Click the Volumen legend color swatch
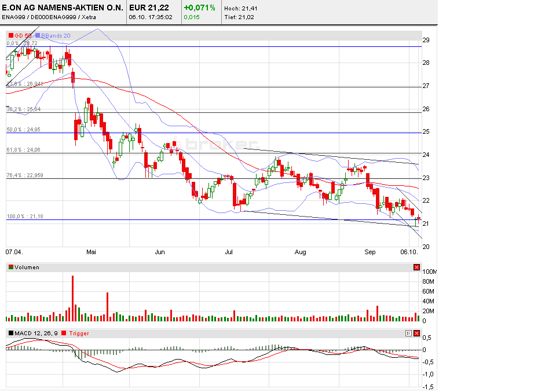The height and width of the screenshot is (392, 556). click(x=11, y=268)
